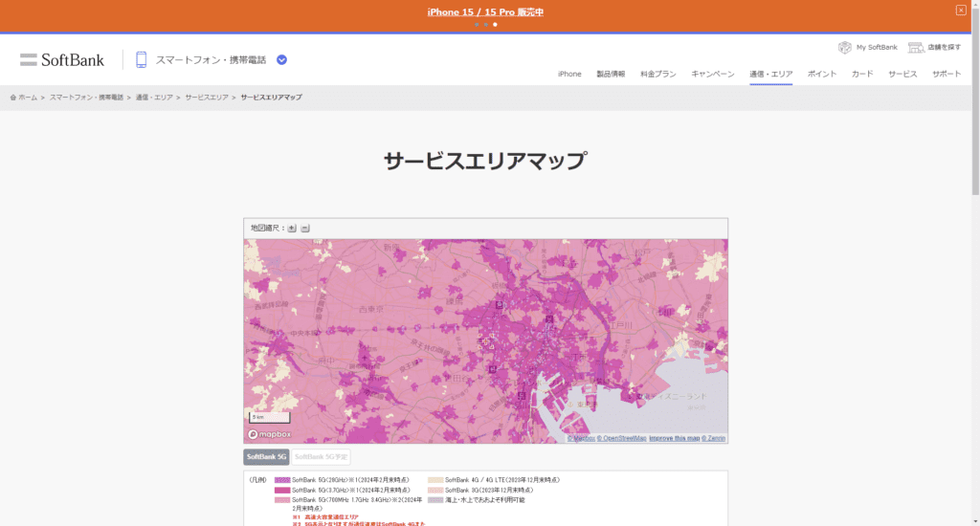Expand the スマートフォン・携帯電話 category dropdown arrow
Screen dimensions: 980x526
(x=282, y=60)
